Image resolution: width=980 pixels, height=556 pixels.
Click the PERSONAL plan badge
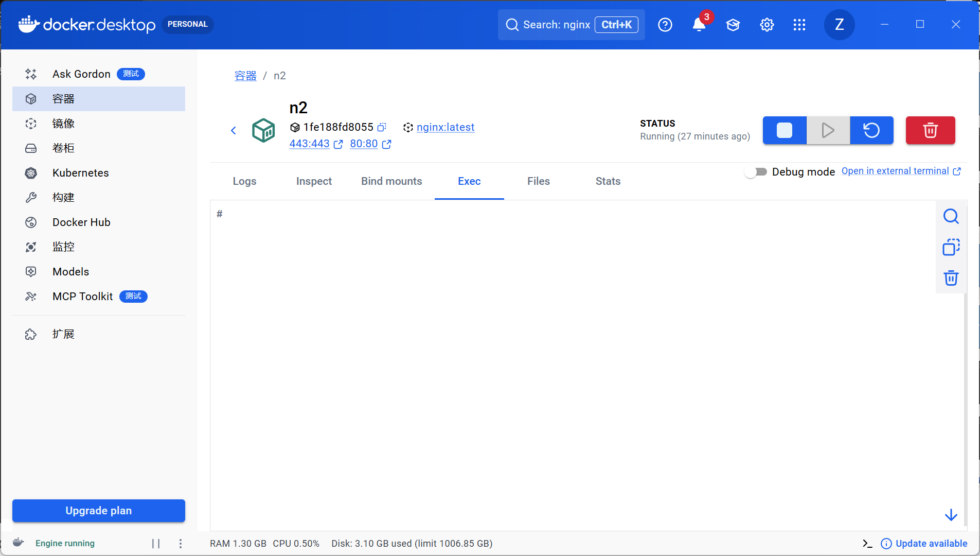tap(187, 24)
